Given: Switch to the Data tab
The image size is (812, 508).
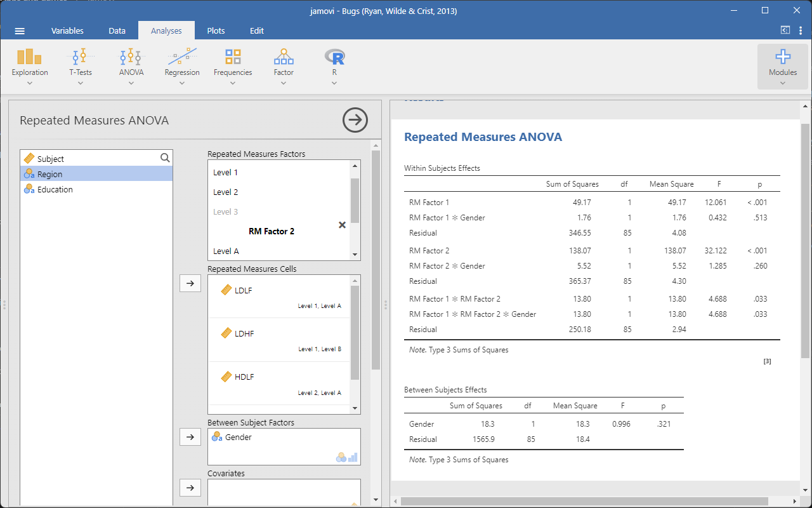Looking at the screenshot, I should [117, 30].
